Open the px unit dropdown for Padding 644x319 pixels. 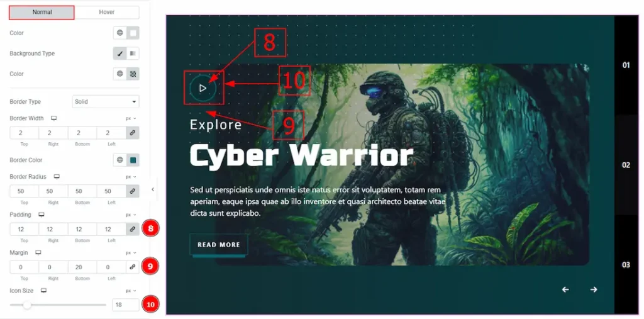tap(131, 215)
